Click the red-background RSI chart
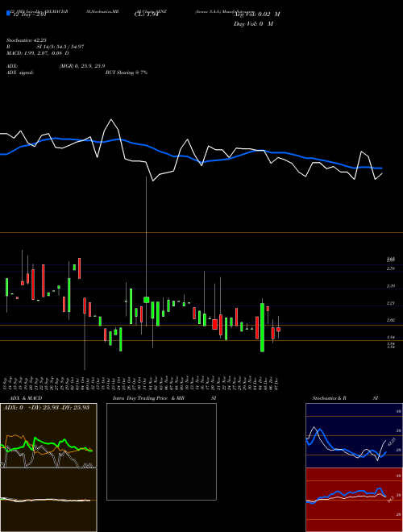The image size is (403, 532). (354, 500)
